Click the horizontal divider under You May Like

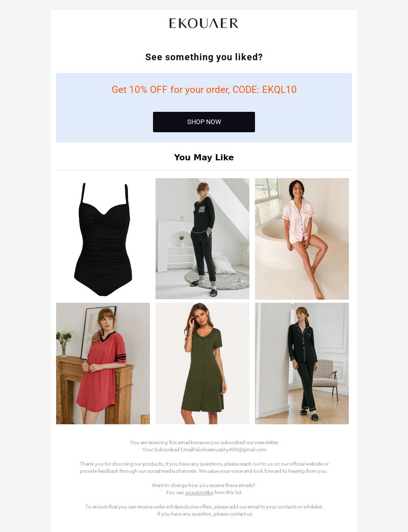[204, 171]
